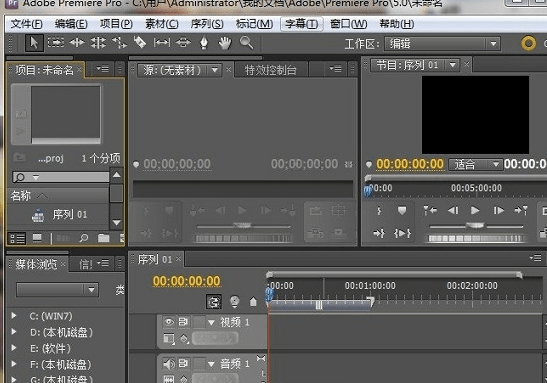Mute 音频 1 track speaker
Screen dimensions: 547x383
point(169,364)
